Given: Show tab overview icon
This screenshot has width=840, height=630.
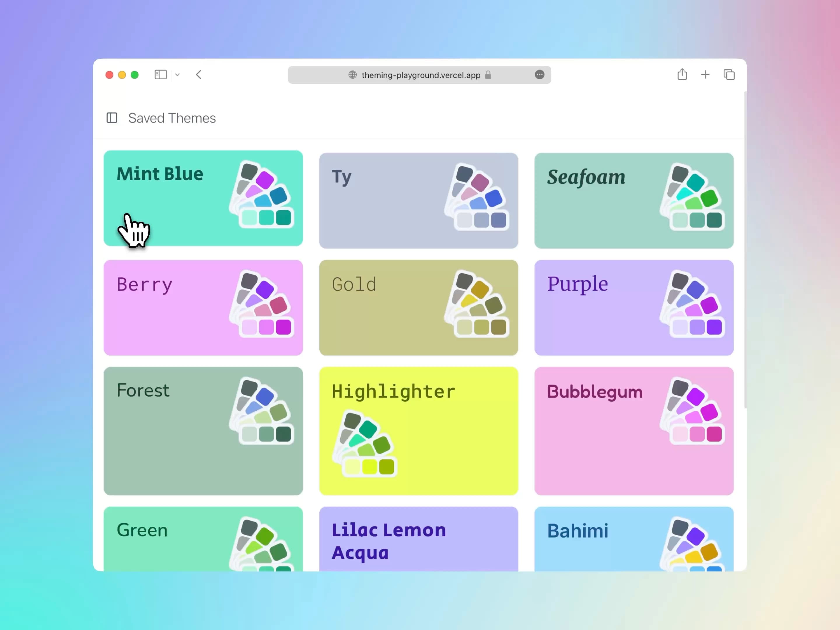Looking at the screenshot, I should point(729,74).
